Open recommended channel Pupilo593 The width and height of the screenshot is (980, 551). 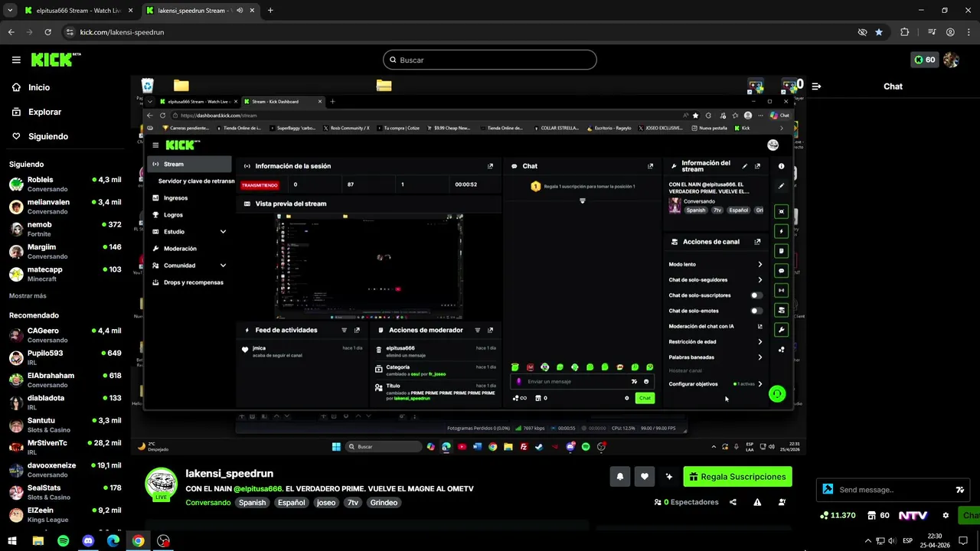tap(65, 357)
